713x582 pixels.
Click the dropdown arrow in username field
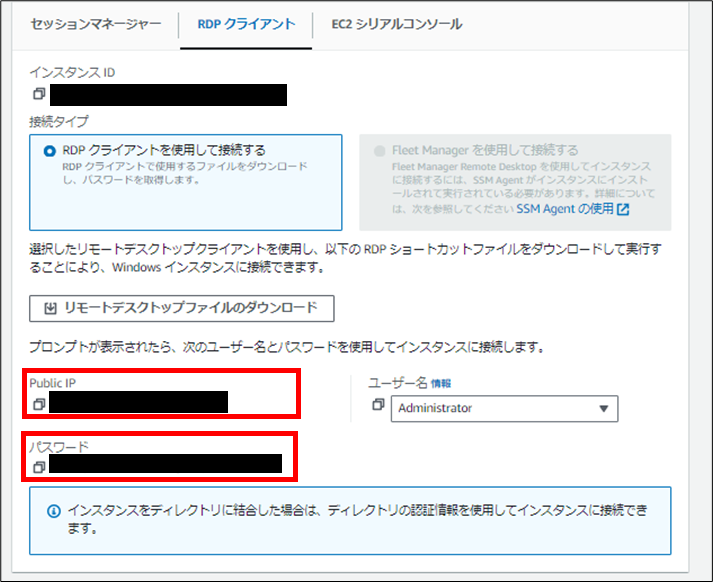pos(603,408)
